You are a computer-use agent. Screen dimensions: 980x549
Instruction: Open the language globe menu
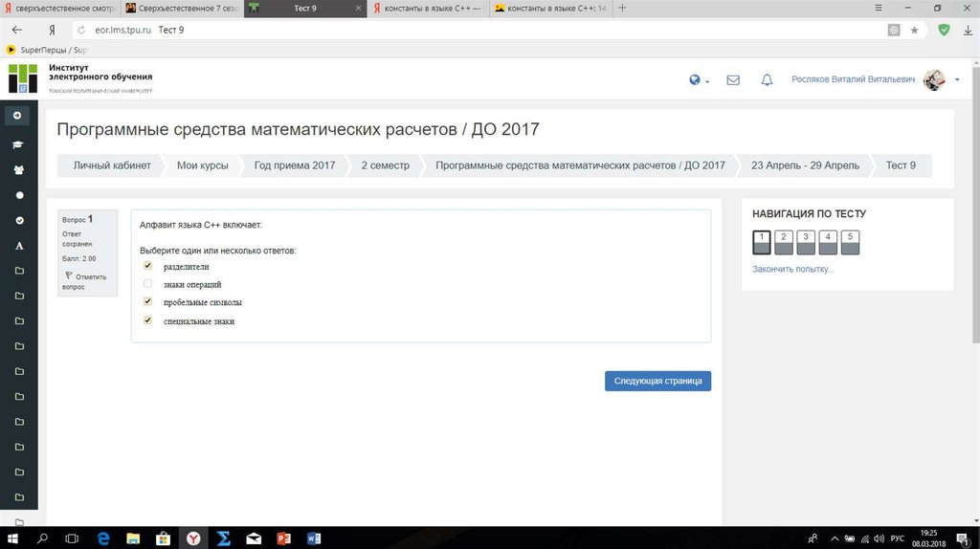699,80
